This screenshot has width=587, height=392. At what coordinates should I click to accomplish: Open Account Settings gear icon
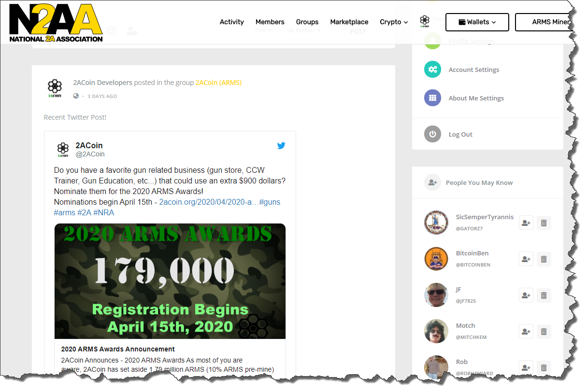click(x=432, y=70)
